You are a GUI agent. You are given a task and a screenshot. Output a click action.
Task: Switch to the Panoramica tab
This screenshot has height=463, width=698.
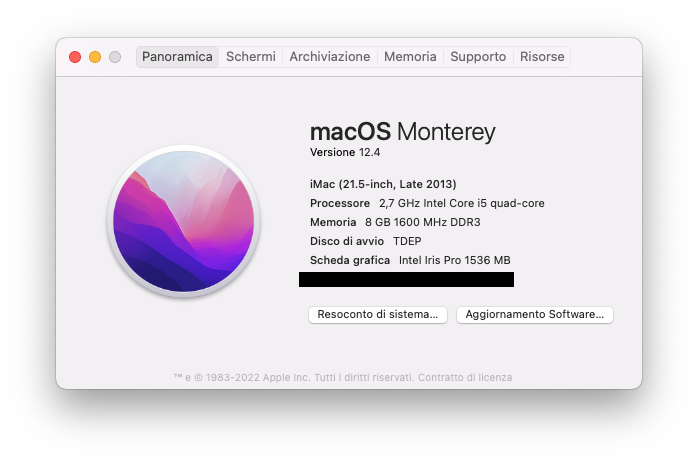point(177,57)
